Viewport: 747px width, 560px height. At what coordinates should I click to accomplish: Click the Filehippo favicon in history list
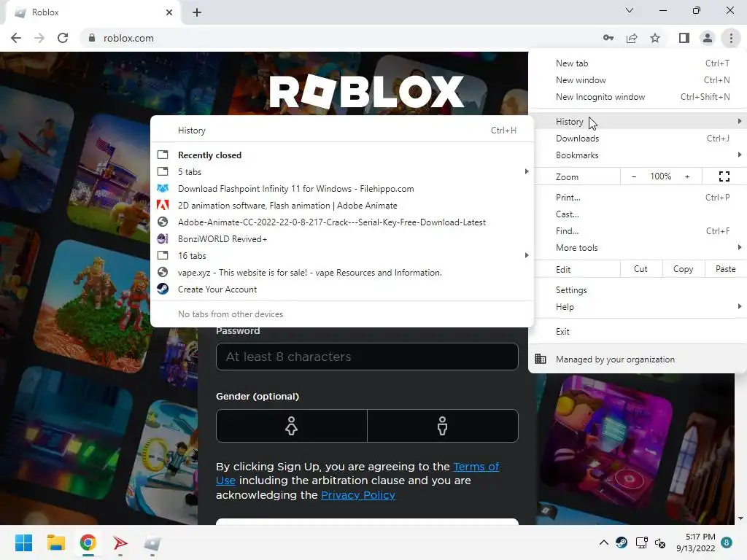tap(163, 189)
